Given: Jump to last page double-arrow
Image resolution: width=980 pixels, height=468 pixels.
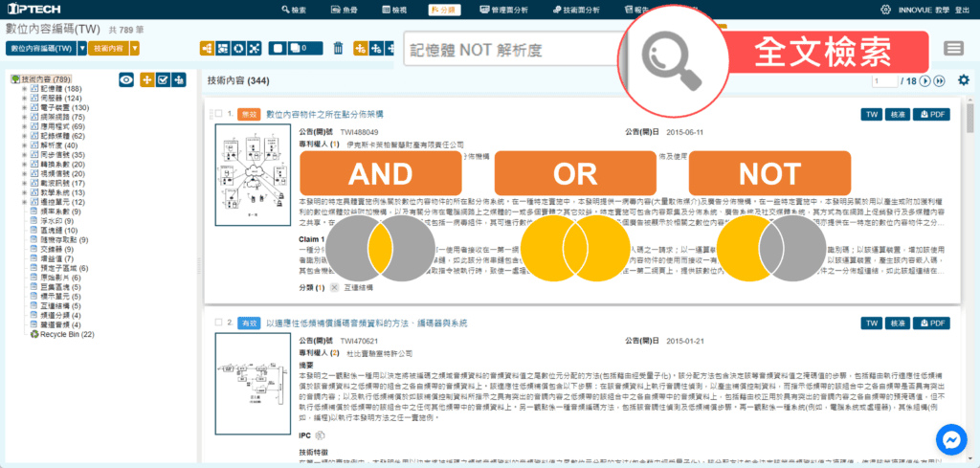Looking at the screenshot, I should 939,80.
